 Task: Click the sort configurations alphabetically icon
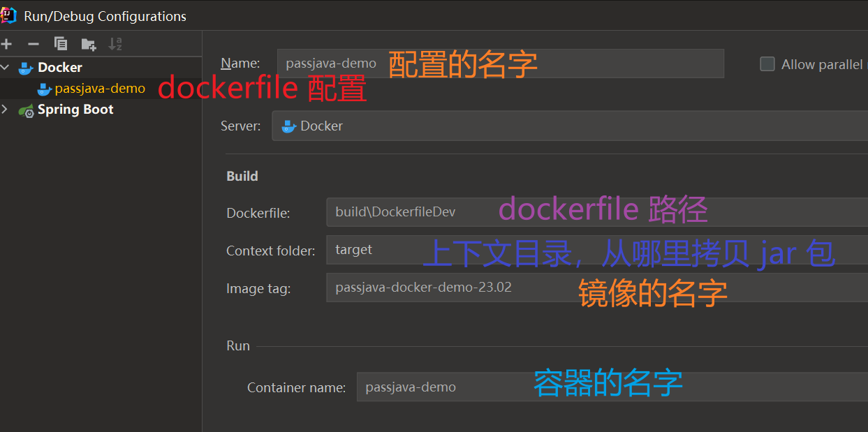(115, 44)
